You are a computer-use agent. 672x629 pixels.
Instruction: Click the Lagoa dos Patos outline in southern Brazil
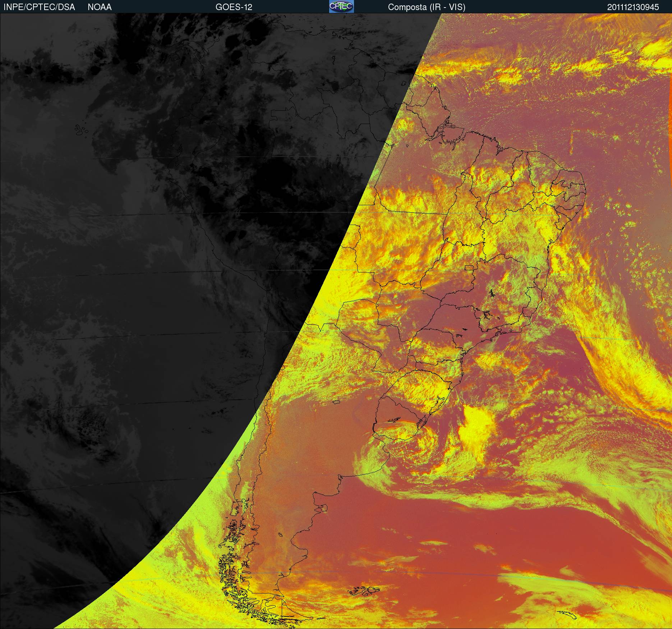(436, 406)
